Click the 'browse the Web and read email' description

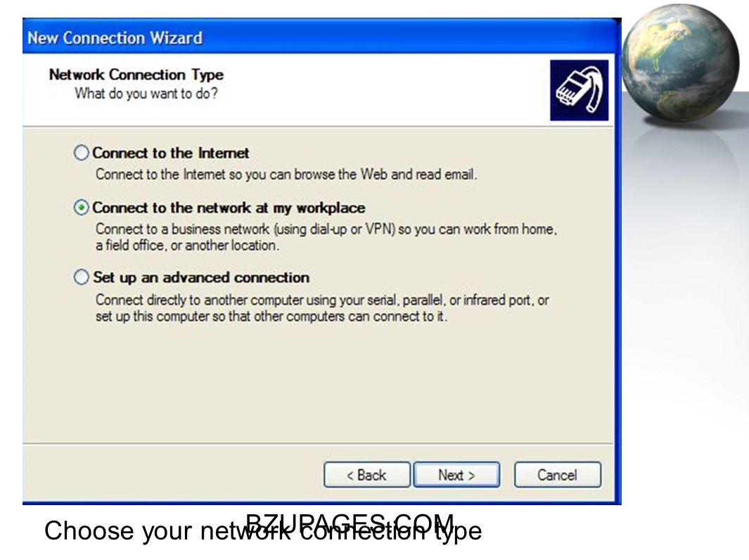coord(286,174)
